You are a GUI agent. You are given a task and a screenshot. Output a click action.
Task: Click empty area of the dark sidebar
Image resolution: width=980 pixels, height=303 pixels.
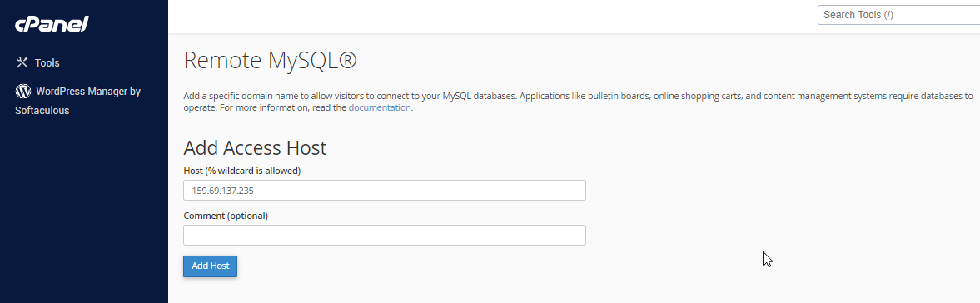coord(84,212)
